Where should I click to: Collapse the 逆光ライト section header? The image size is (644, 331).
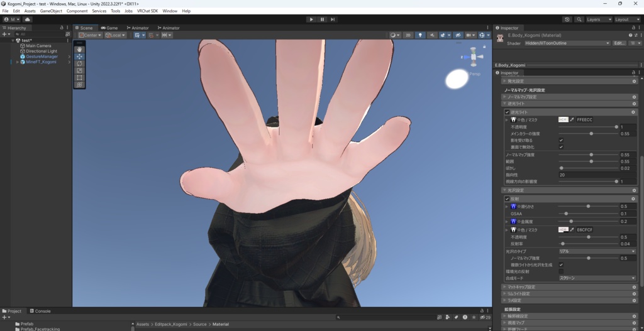tap(569, 104)
